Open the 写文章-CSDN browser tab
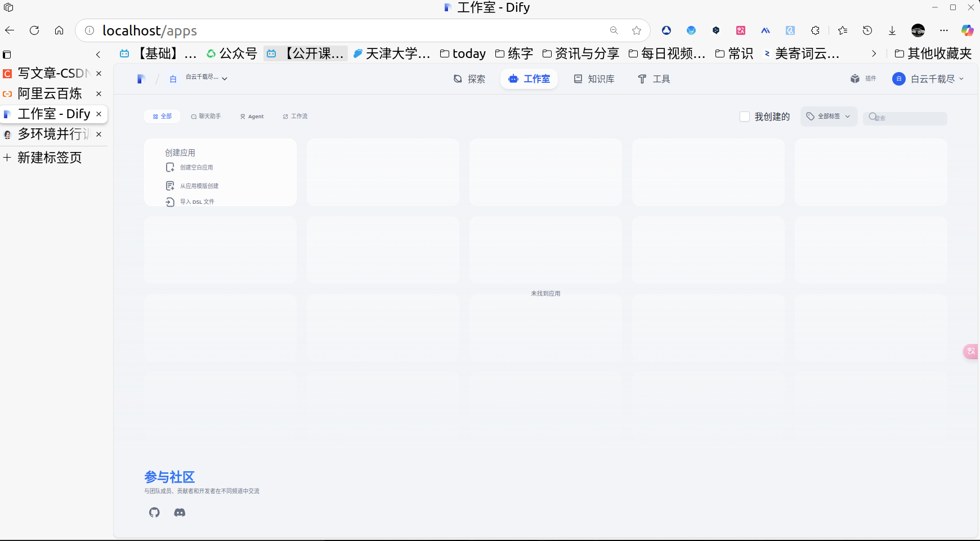The image size is (980, 541). [54, 73]
